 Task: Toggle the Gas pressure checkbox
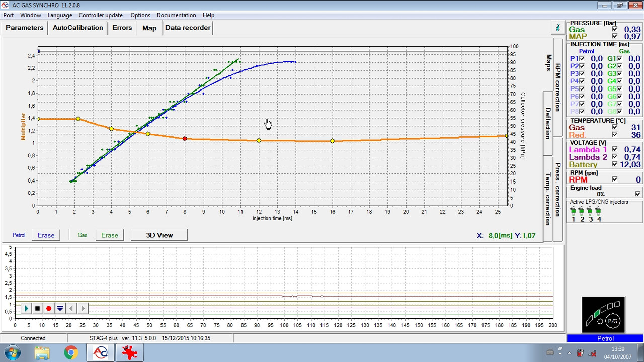click(614, 30)
